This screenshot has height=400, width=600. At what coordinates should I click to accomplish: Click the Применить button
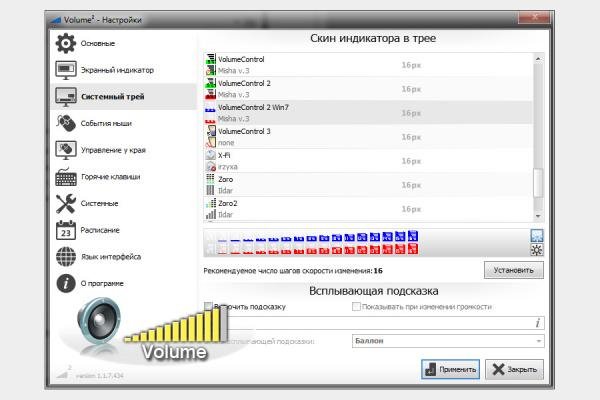[450, 369]
